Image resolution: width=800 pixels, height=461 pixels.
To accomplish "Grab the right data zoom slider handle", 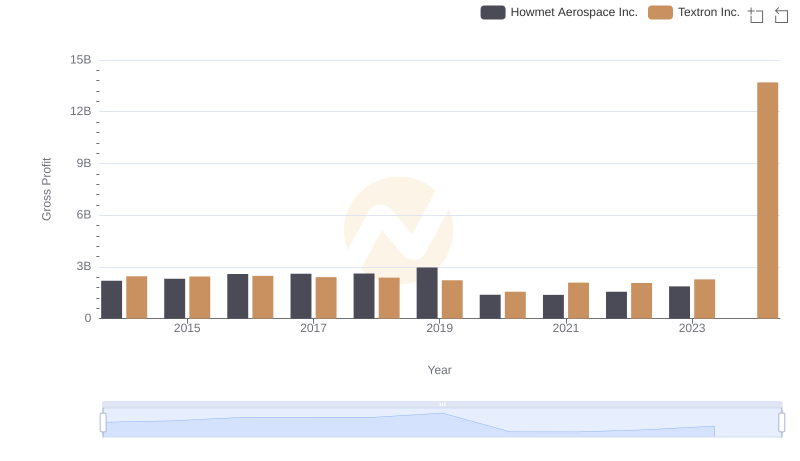I will coord(781,422).
